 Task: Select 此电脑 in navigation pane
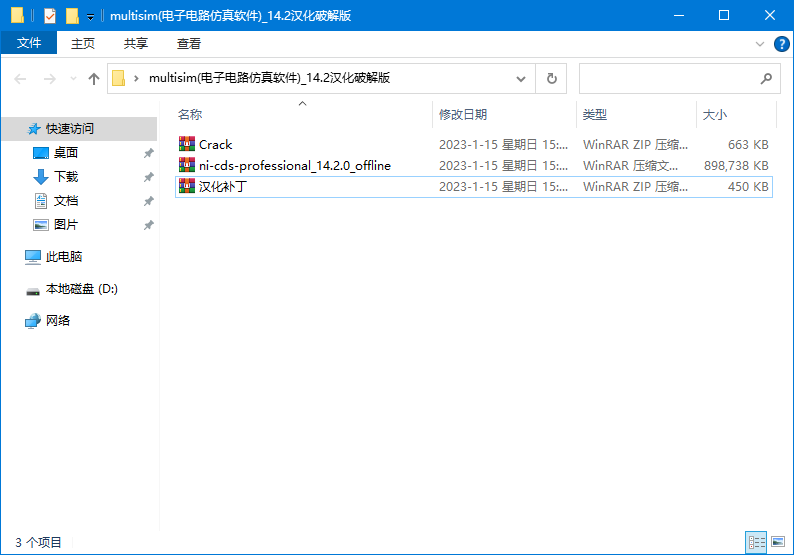[64, 257]
